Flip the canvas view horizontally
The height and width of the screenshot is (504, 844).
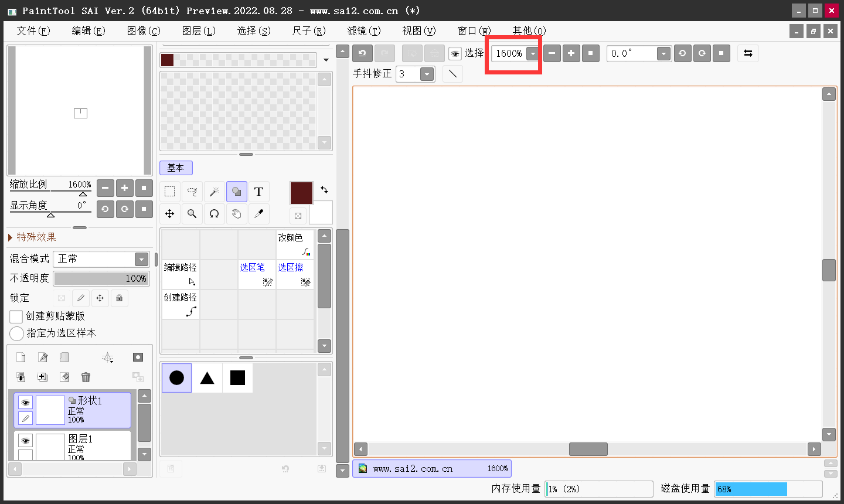pos(748,53)
